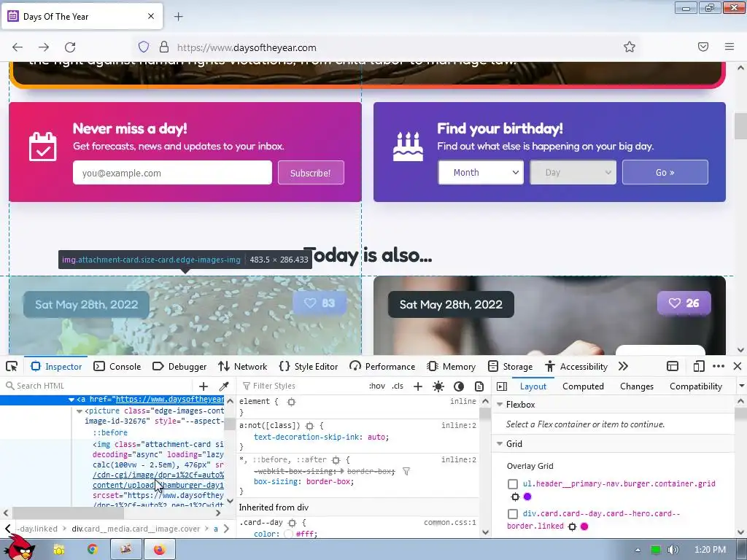747x560 pixels.
Task: Enable overlay for div.card.card--day grid
Action: tap(513, 514)
